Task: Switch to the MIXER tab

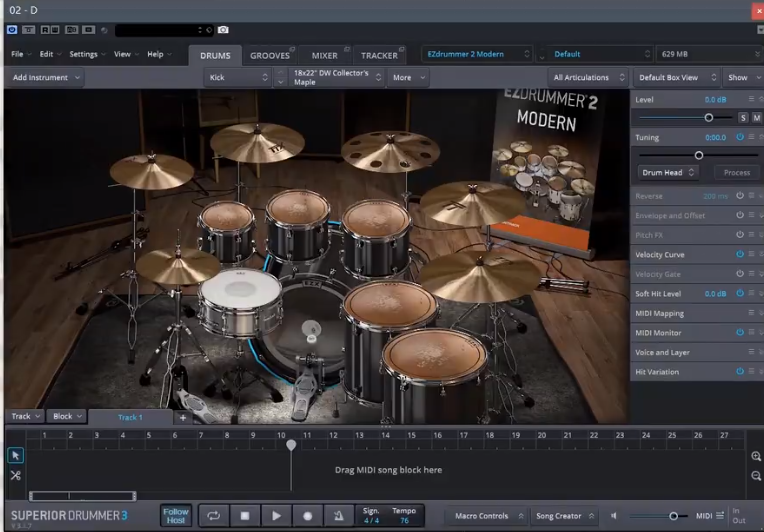Action: (x=325, y=56)
